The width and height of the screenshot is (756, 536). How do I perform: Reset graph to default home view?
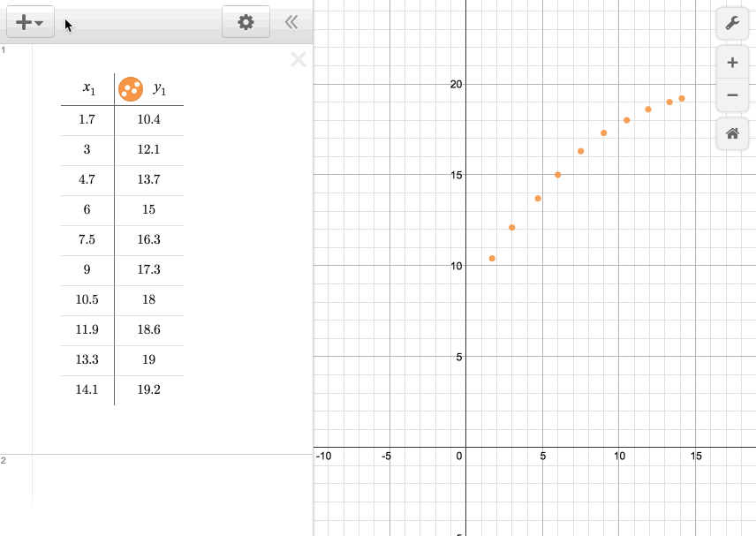click(732, 134)
